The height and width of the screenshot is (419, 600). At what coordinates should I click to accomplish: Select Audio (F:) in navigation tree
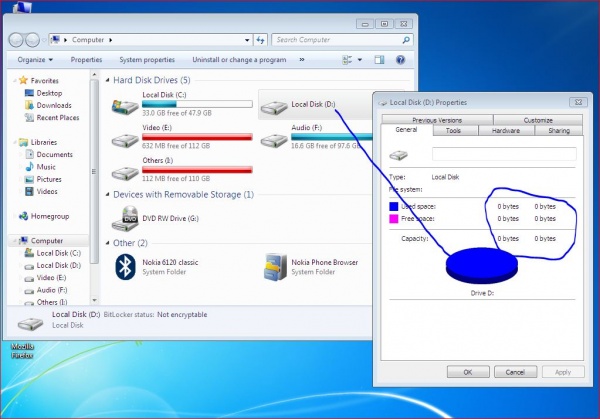[52, 290]
